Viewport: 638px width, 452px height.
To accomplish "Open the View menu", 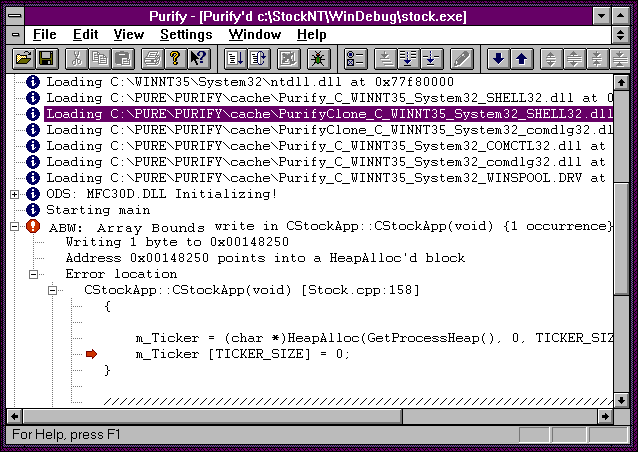I will (129, 35).
